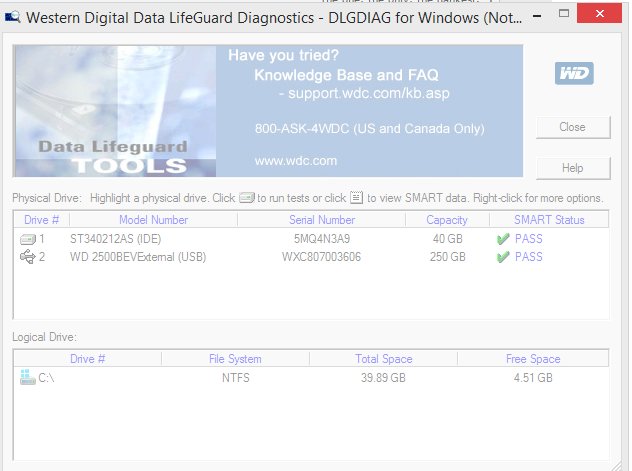Click the 40 GB capacity value

(x=447, y=239)
